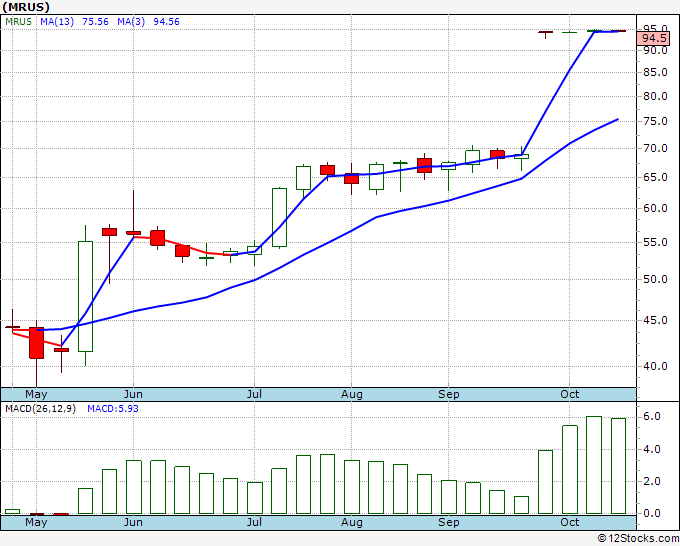680x546 pixels.
Task: Click the MACD:5.93 value label
Action: pos(113,409)
